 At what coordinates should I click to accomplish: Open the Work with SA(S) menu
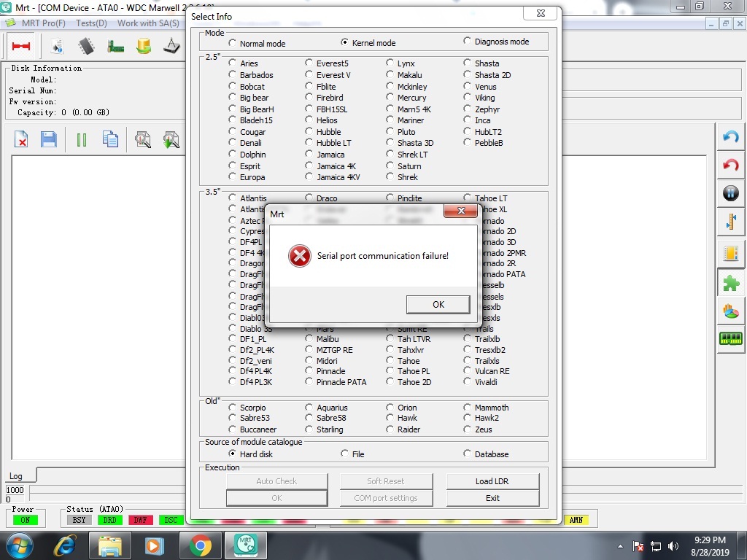pyautogui.click(x=148, y=23)
